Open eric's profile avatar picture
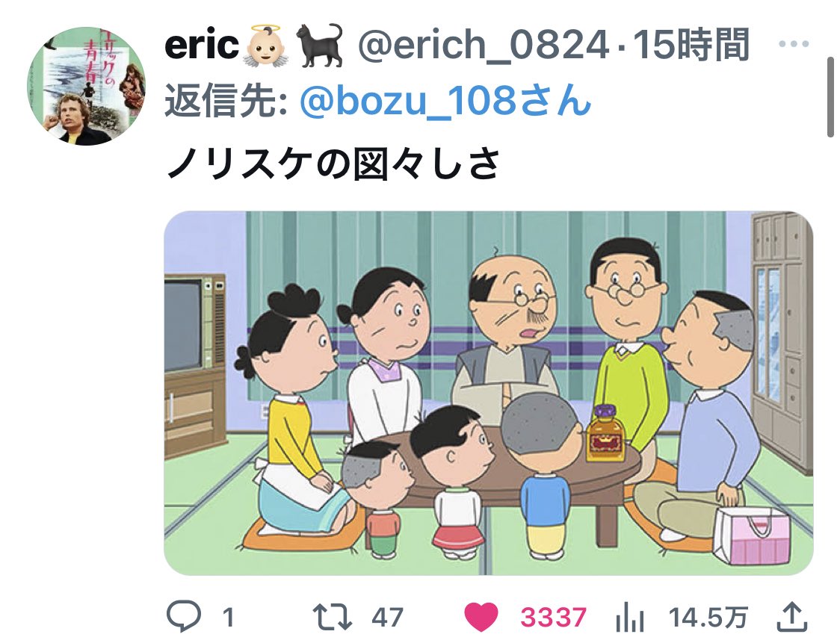 tap(86, 86)
